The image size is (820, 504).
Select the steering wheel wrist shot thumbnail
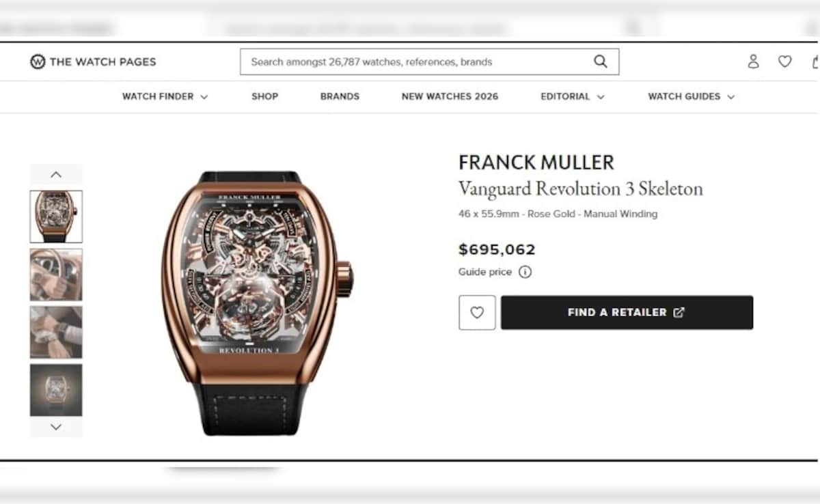(56, 275)
